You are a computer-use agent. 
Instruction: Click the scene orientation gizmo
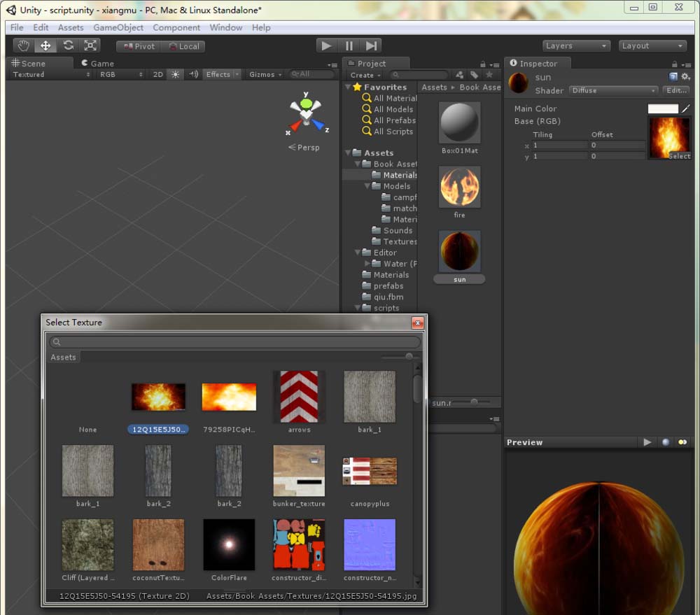point(306,114)
